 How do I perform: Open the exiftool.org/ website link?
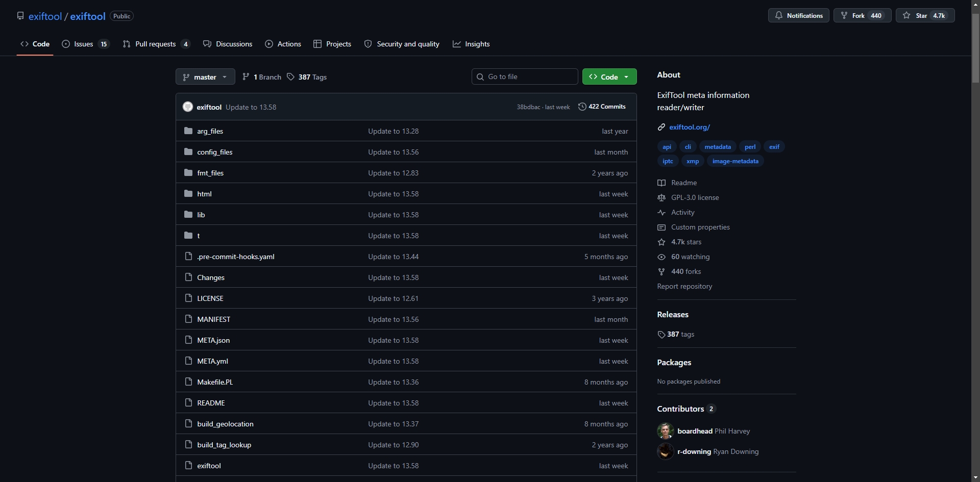pyautogui.click(x=690, y=127)
